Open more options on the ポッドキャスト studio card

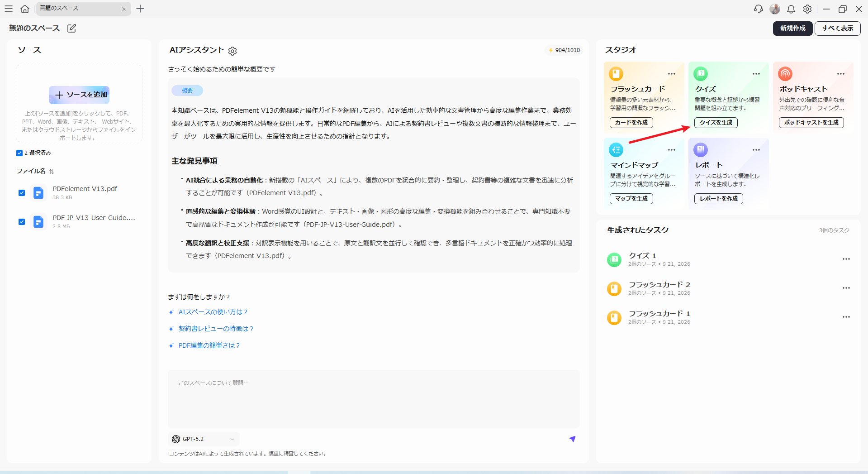click(841, 74)
